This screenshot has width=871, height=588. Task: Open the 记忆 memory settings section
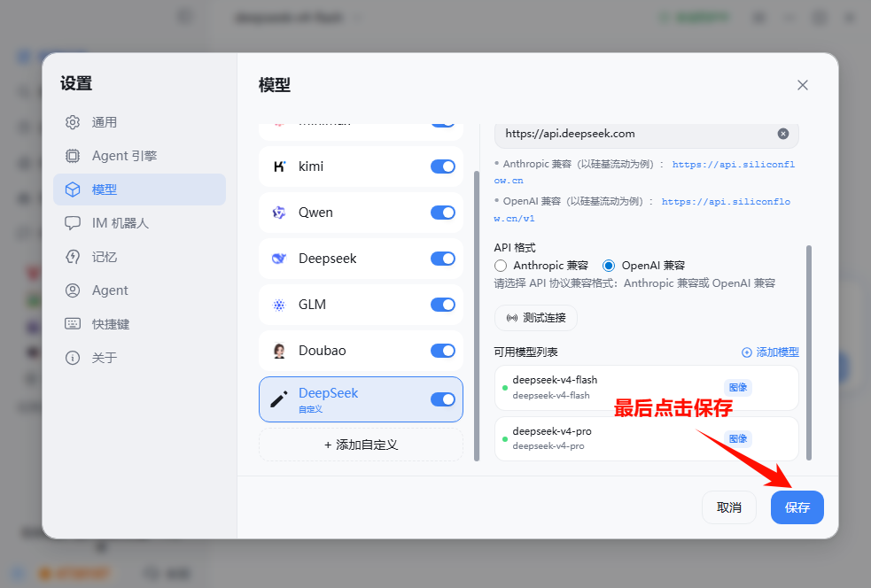(x=139, y=257)
